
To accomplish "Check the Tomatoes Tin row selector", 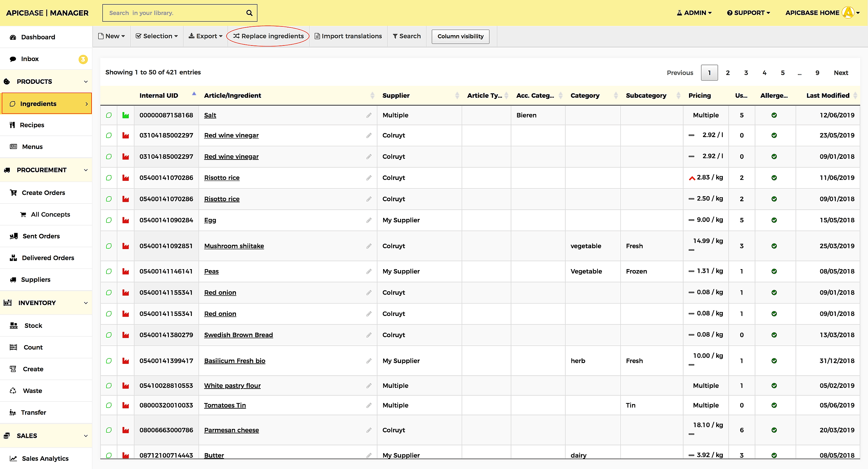I will coord(109,405).
